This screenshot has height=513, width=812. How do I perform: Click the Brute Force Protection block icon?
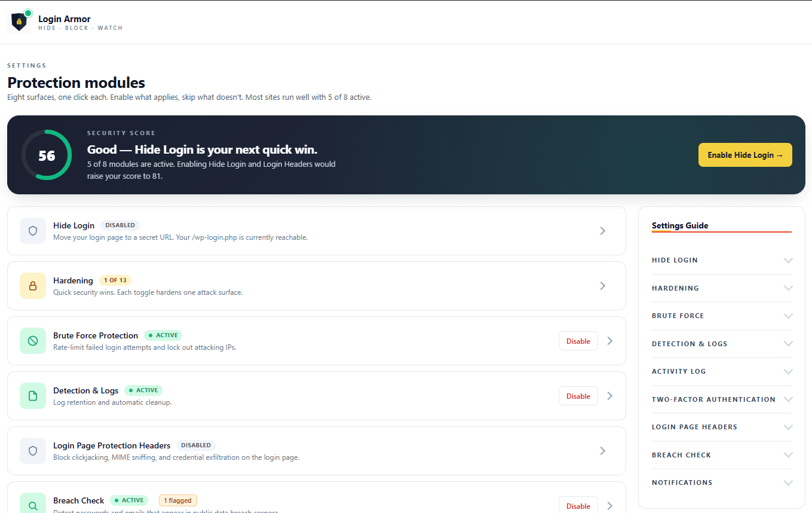tap(33, 340)
